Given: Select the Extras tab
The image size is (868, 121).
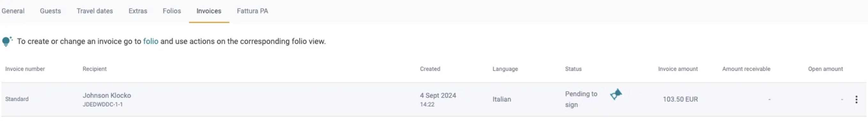Looking at the screenshot, I should 138,11.
